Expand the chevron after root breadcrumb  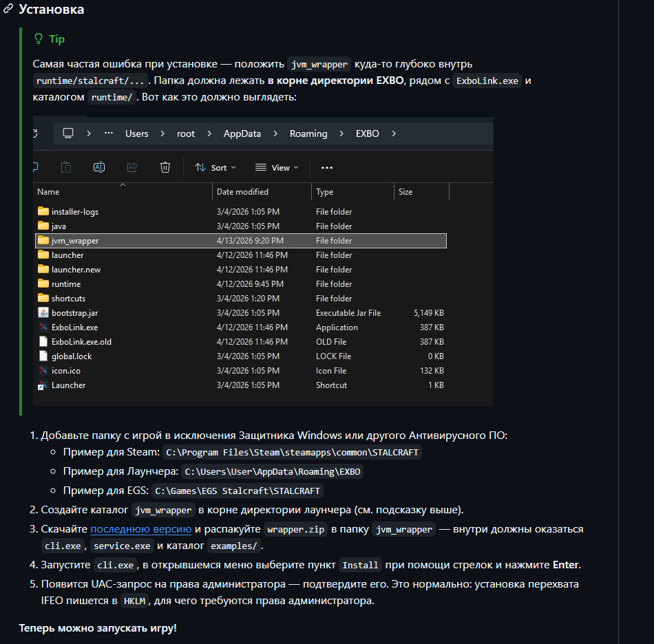pyautogui.click(x=209, y=133)
